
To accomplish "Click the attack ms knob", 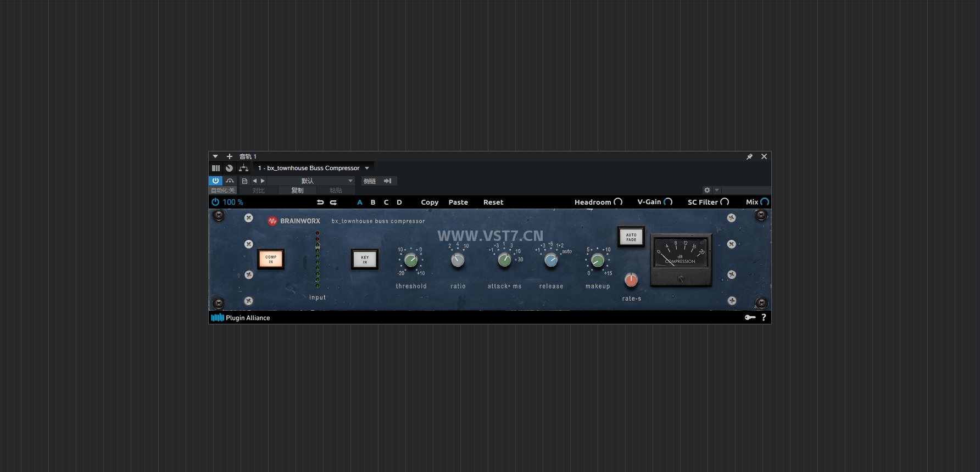I will coord(504,260).
